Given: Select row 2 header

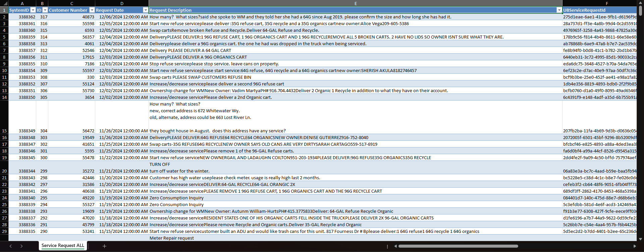Looking at the screenshot, I should (x=4, y=17).
